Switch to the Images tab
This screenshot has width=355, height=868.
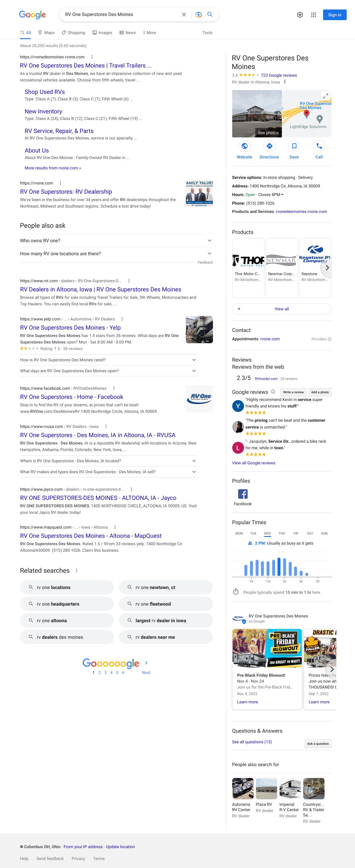point(102,33)
